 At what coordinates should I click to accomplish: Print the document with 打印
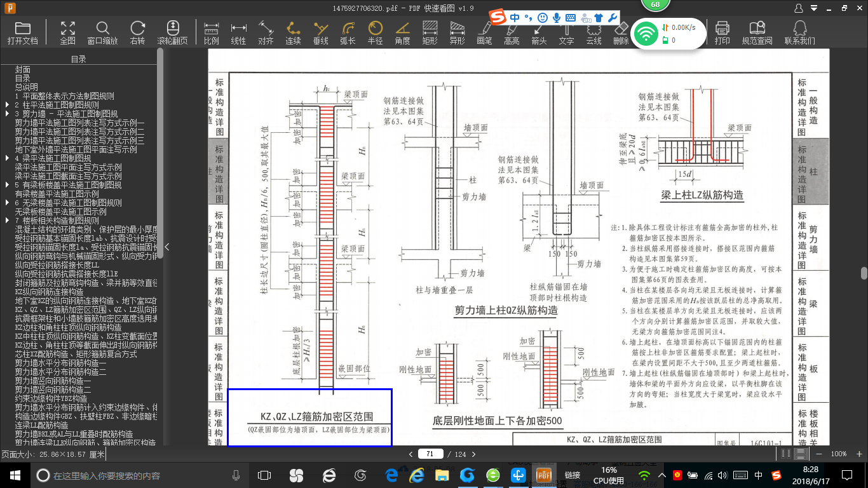[x=722, y=33]
